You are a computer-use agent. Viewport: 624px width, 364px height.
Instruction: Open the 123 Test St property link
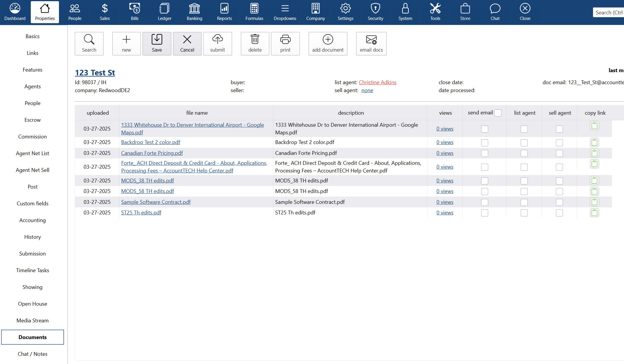tap(95, 73)
